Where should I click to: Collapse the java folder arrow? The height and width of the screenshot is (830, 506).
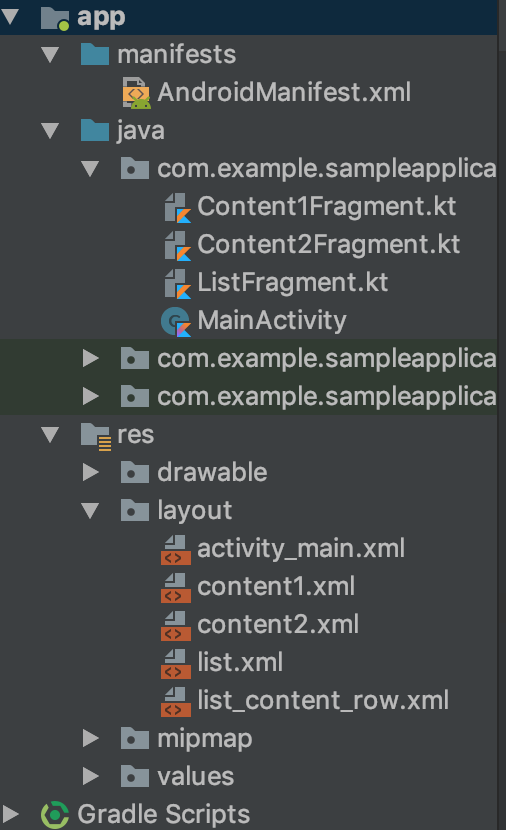(50, 131)
